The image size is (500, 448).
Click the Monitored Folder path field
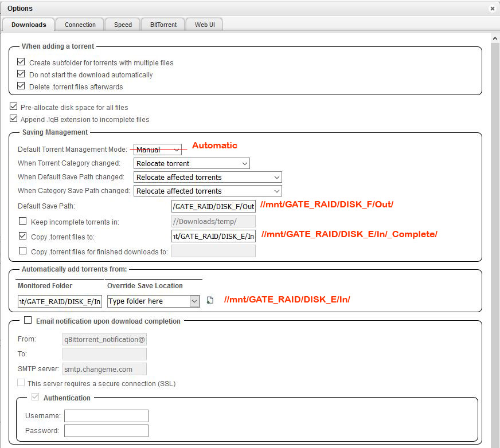pyautogui.click(x=60, y=301)
